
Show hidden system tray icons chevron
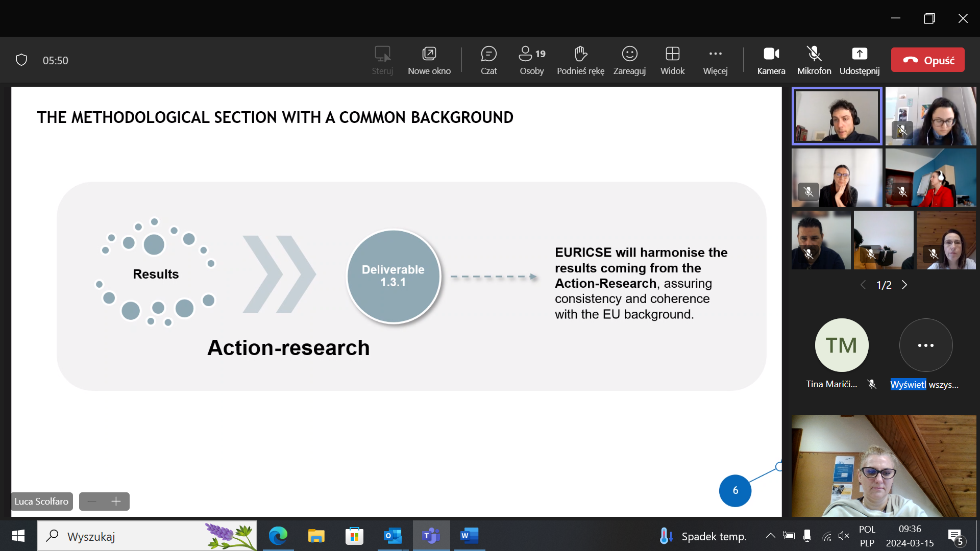pyautogui.click(x=770, y=536)
